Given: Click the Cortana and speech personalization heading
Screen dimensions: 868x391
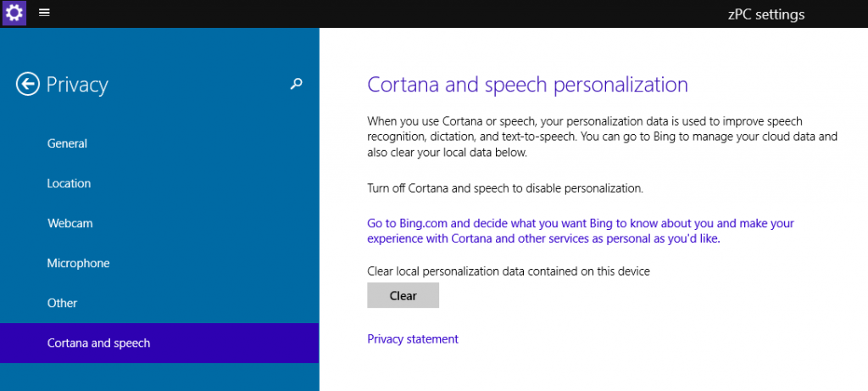Looking at the screenshot, I should tap(526, 85).
